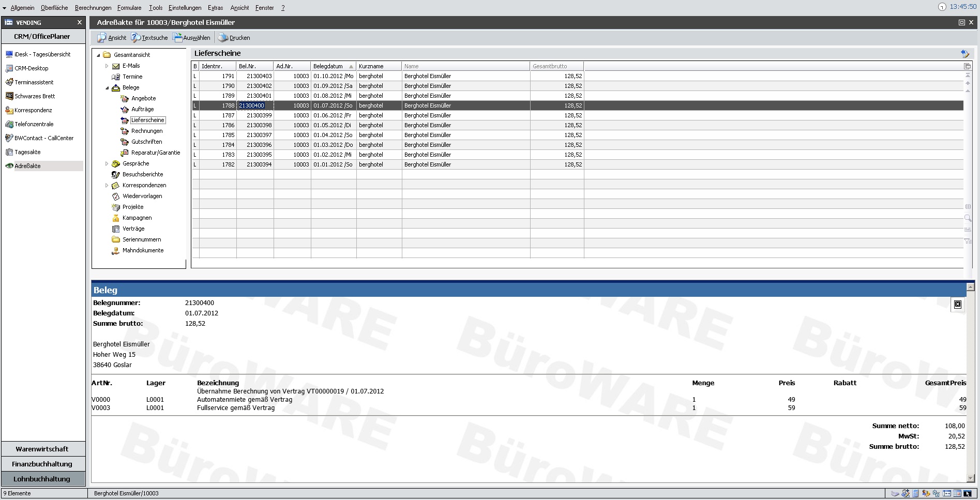Click Beleg pane scrollbar down arrow
The image size is (980, 500).
click(x=971, y=478)
